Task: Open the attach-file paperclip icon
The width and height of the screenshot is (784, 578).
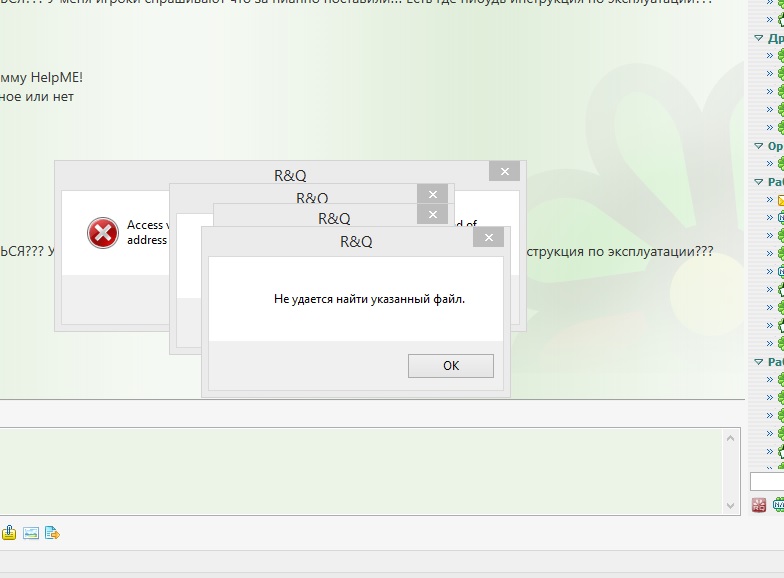Action: pyautogui.click(x=9, y=533)
